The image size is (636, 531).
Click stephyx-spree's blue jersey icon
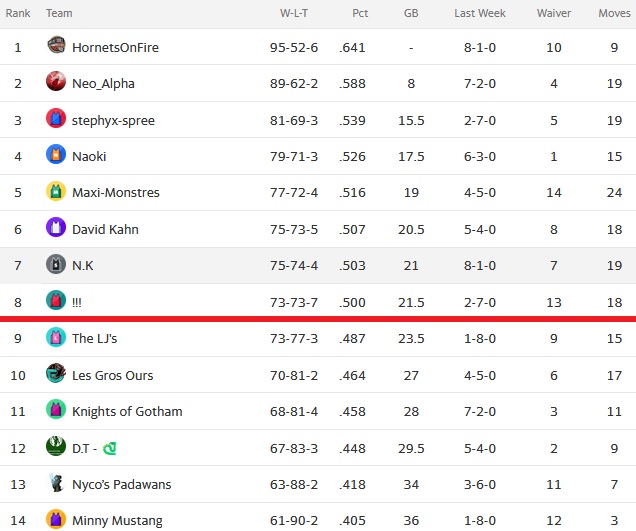pyautogui.click(x=56, y=118)
